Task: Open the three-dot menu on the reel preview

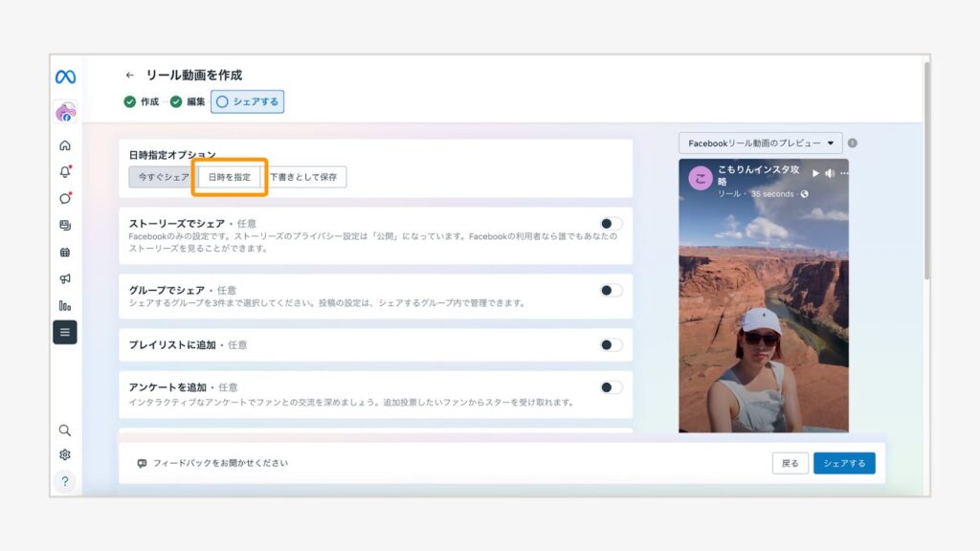Action: (844, 173)
